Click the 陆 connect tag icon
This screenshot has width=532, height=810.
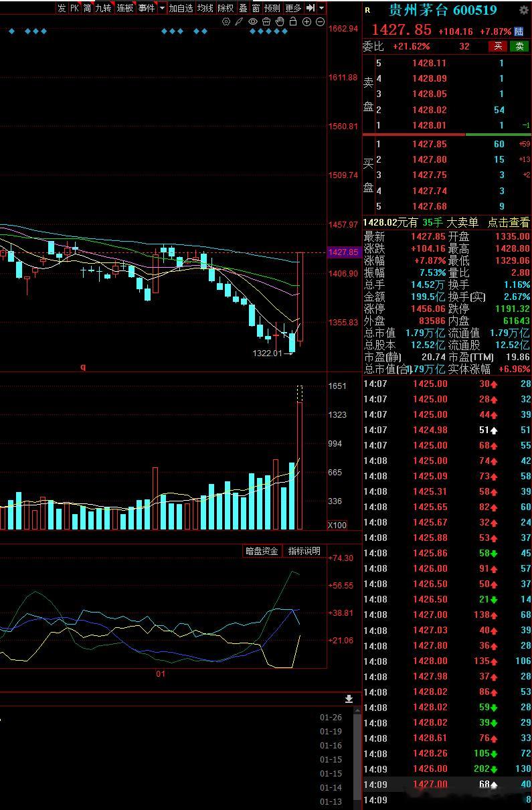(x=519, y=31)
